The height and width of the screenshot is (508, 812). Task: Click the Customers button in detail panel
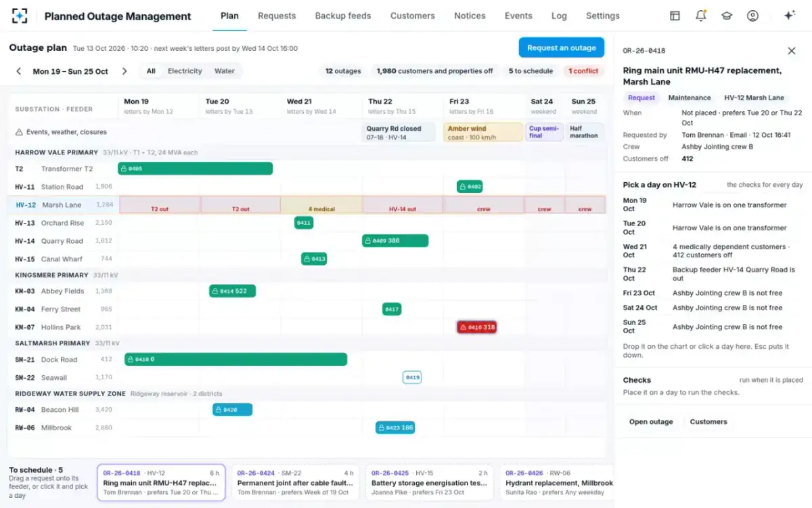click(x=708, y=422)
